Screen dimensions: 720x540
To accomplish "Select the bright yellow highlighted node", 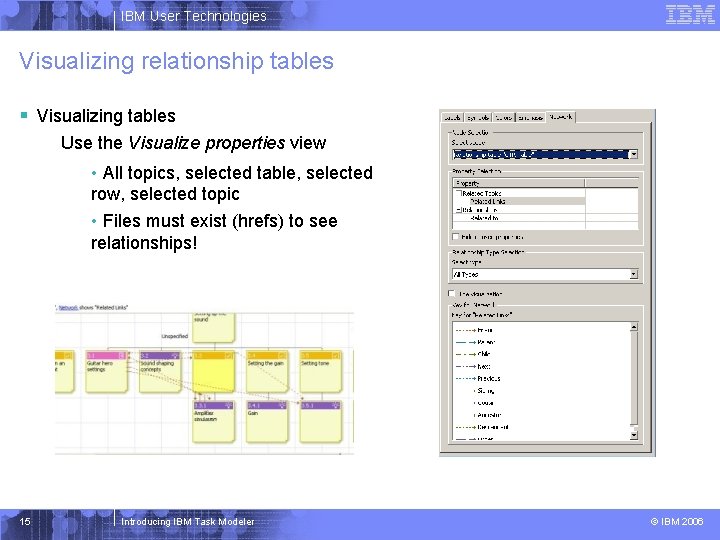I will (214, 372).
